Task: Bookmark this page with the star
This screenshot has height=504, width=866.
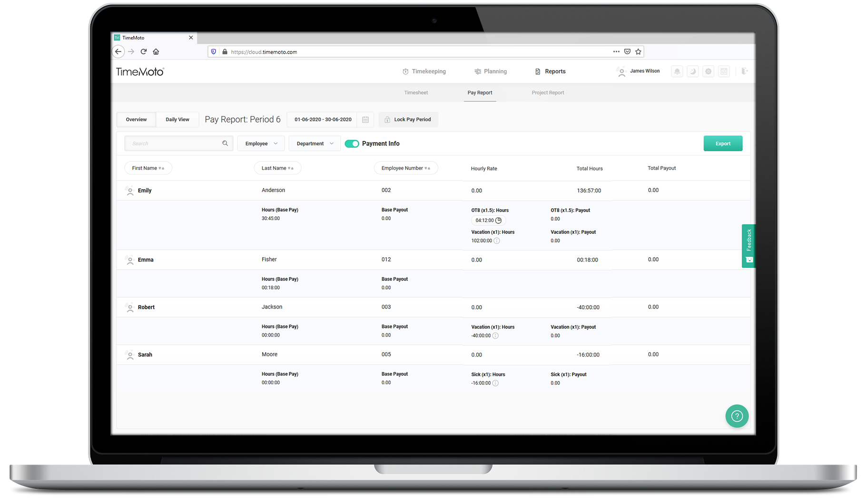Action: click(x=639, y=51)
